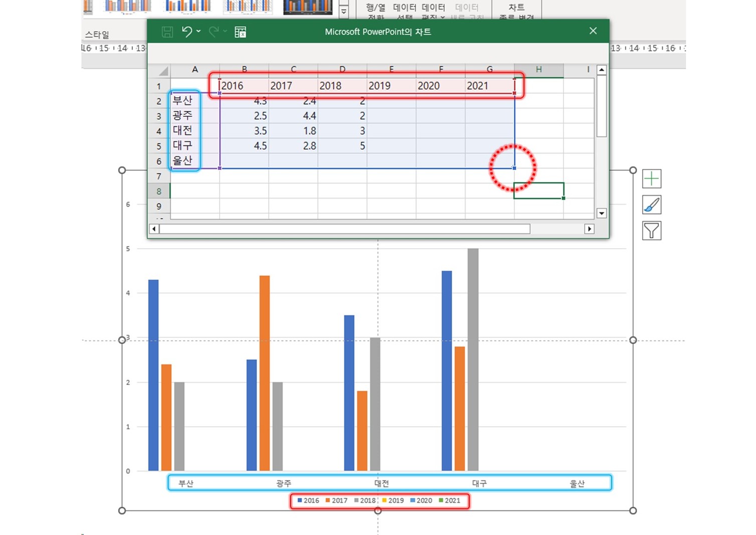Select row 1 header
The height and width of the screenshot is (535, 756).
159,86
